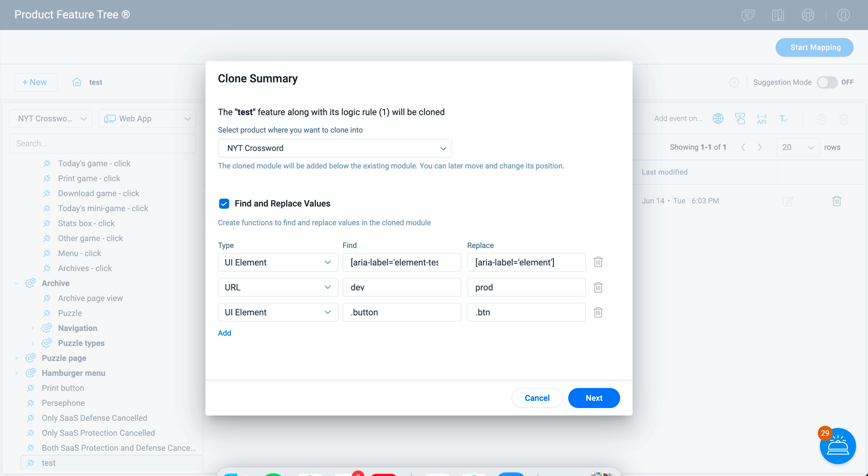Image resolution: width=868 pixels, height=476 pixels.
Task: Click the + New button
Action: pyautogui.click(x=36, y=82)
